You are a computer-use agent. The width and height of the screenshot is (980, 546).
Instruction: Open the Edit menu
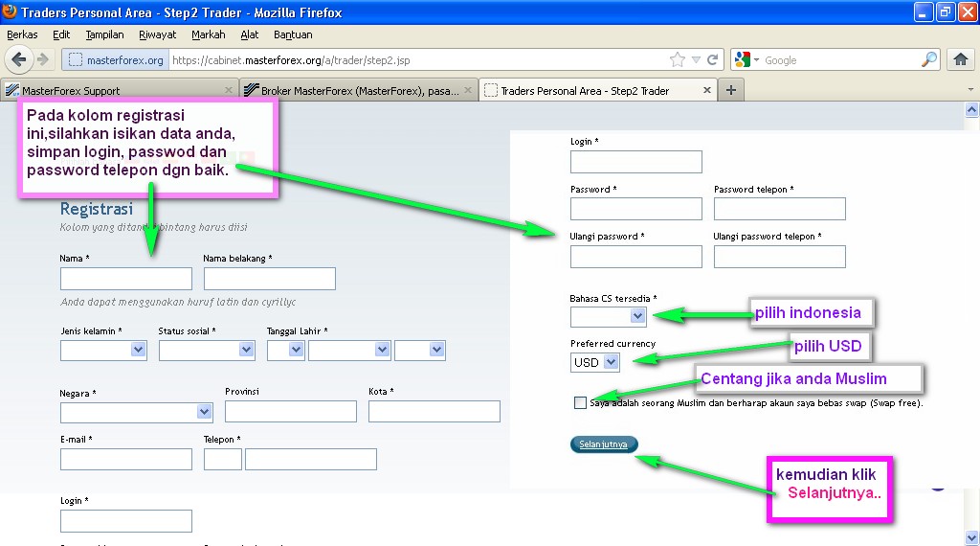pyautogui.click(x=60, y=34)
